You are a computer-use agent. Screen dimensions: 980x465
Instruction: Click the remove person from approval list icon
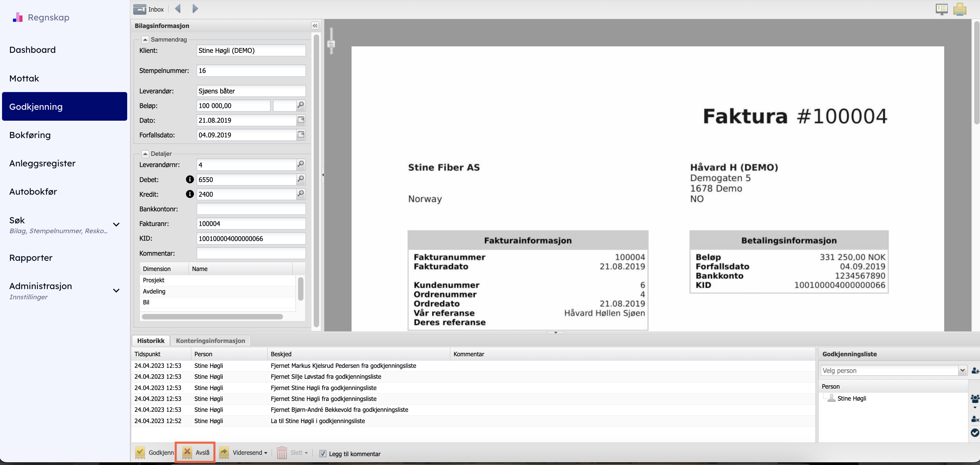point(975,419)
